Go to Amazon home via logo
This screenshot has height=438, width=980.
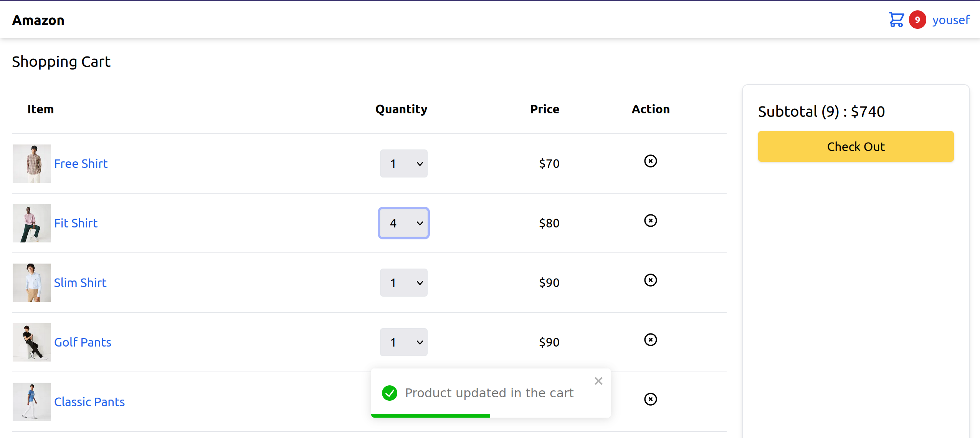38,20
